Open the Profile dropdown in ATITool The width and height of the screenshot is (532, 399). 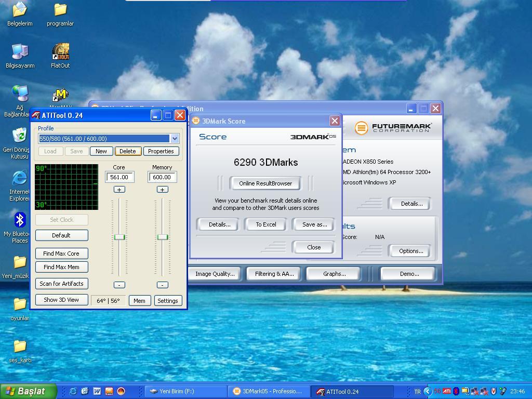point(175,138)
